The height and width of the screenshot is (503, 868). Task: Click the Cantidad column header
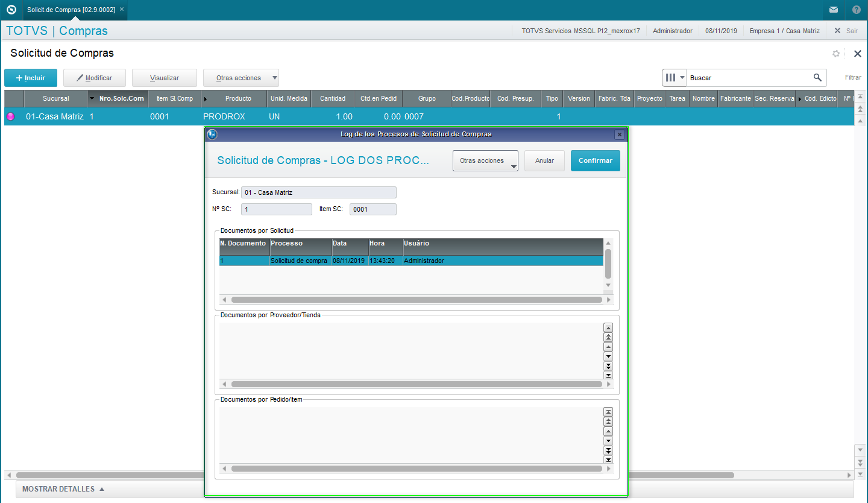(333, 98)
